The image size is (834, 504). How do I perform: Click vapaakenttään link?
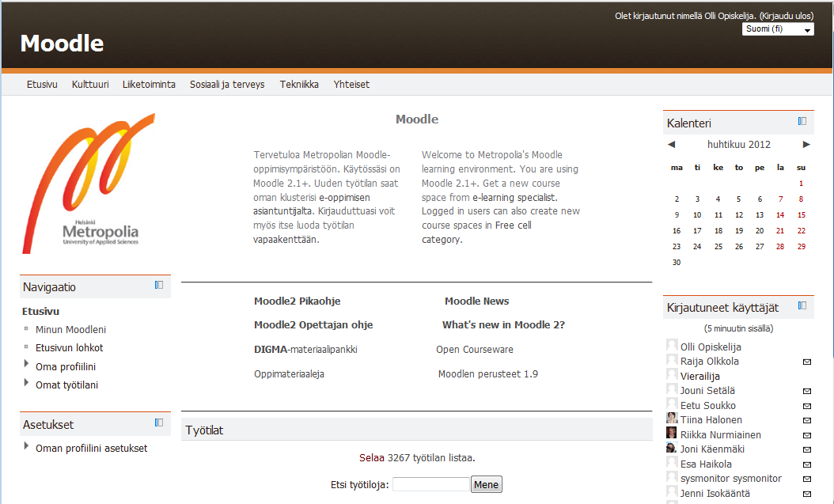[x=285, y=240]
